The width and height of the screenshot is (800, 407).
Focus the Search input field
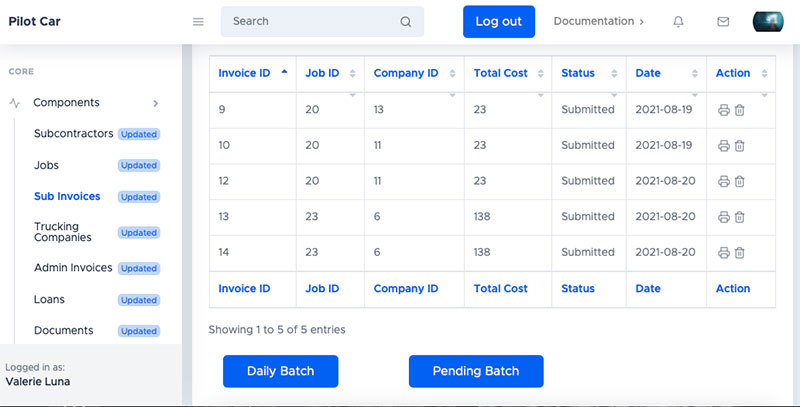310,22
